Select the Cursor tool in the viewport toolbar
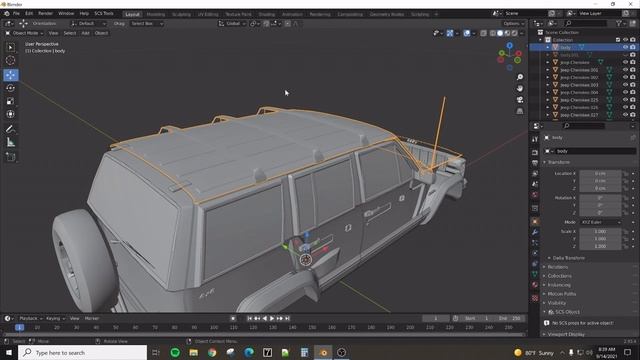The image size is (640, 360). coord(11,60)
